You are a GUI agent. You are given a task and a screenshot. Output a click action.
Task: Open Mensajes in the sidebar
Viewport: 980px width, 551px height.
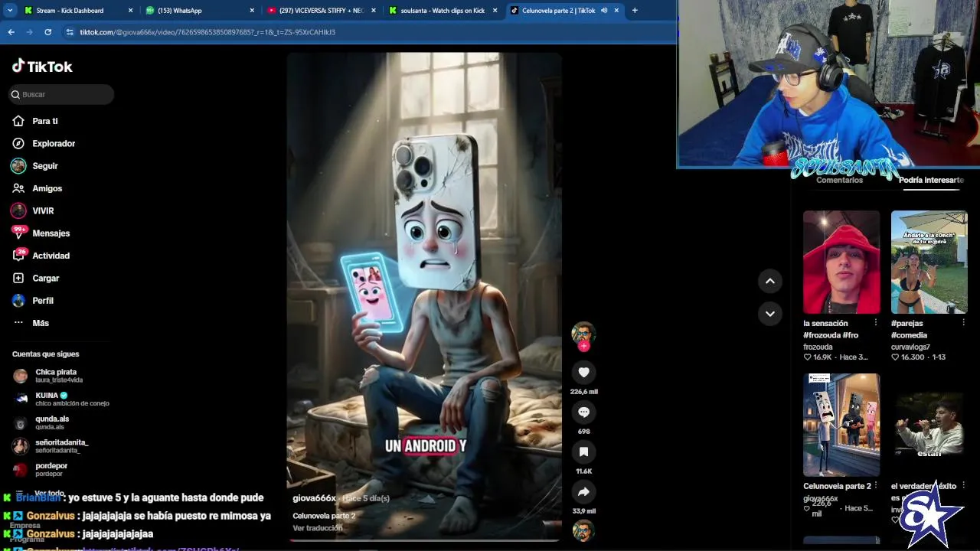coord(51,233)
